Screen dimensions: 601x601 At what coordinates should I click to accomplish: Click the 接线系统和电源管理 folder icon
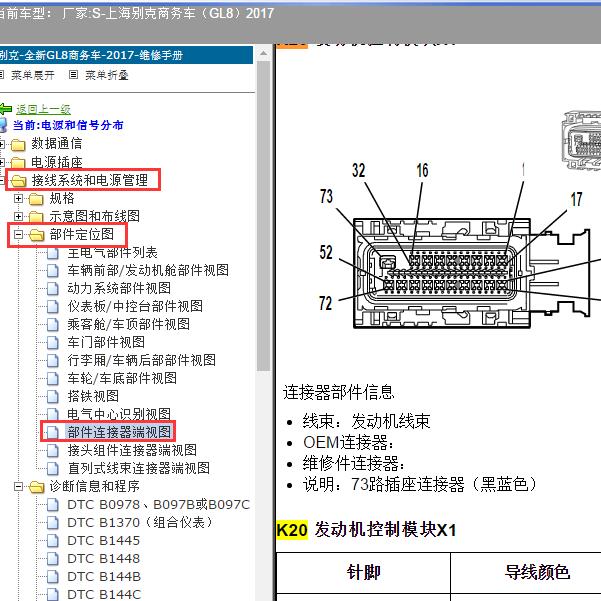pos(18,181)
